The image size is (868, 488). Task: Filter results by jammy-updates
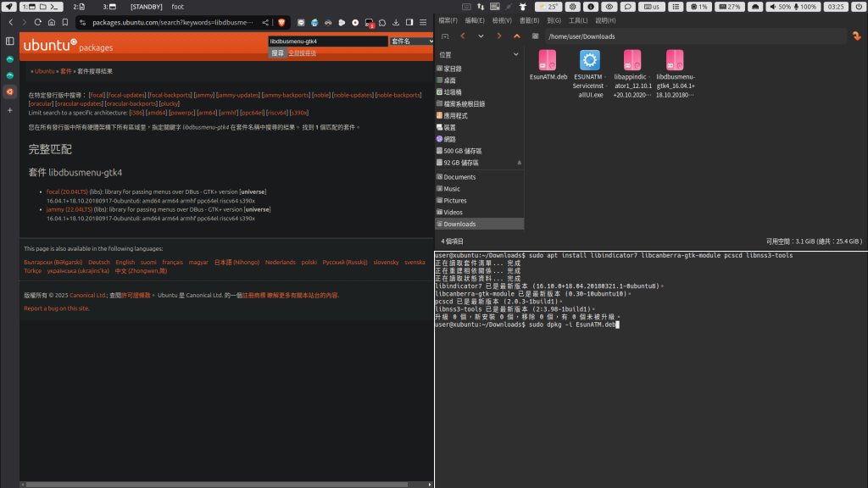pos(237,95)
